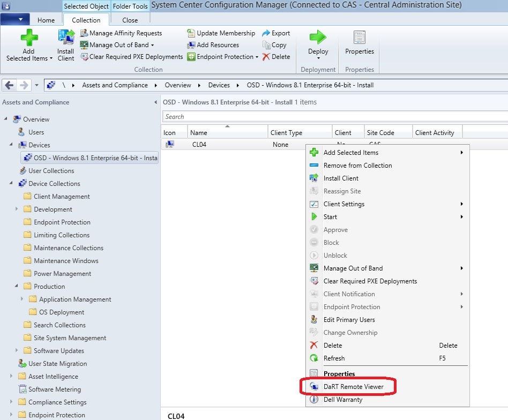This screenshot has width=508, height=420.
Task: Click Devices in the breadcrumb path
Action: click(219, 85)
